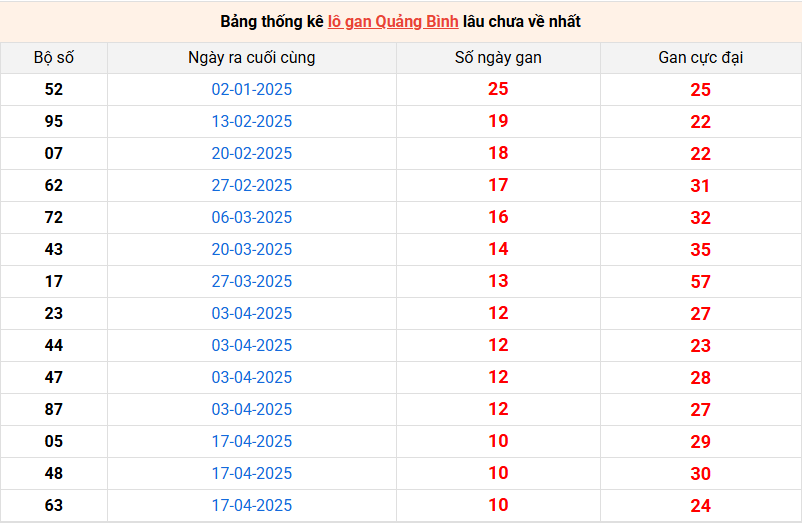The image size is (802, 524).
Task: Open the "lô gan Quảng Bình" link
Action: point(392,21)
